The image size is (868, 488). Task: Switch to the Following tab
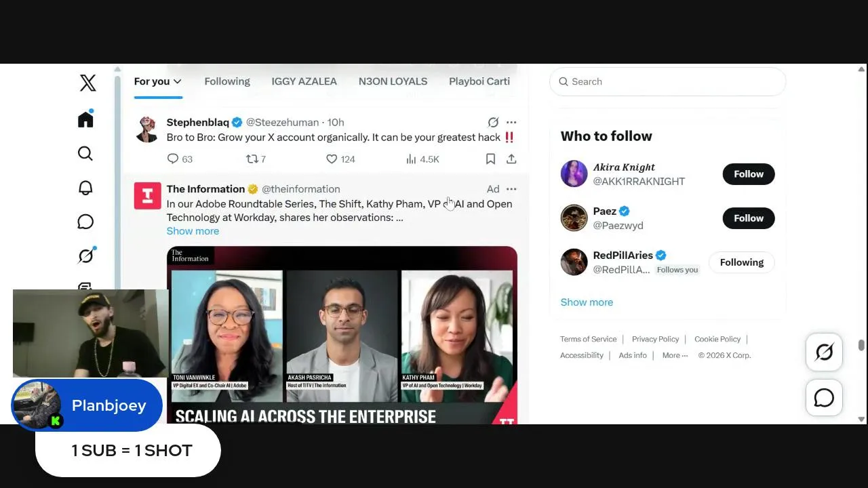227,81
